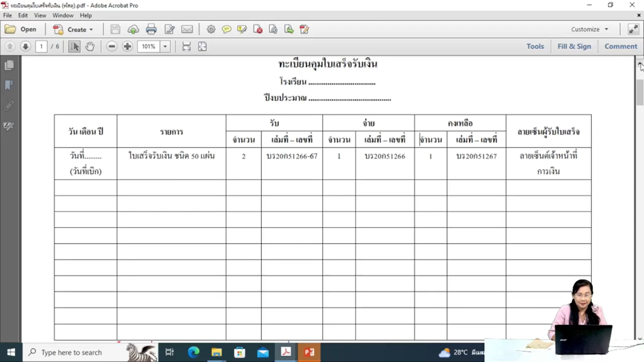
Task: Open the Fill & Sign pane
Action: (x=574, y=46)
